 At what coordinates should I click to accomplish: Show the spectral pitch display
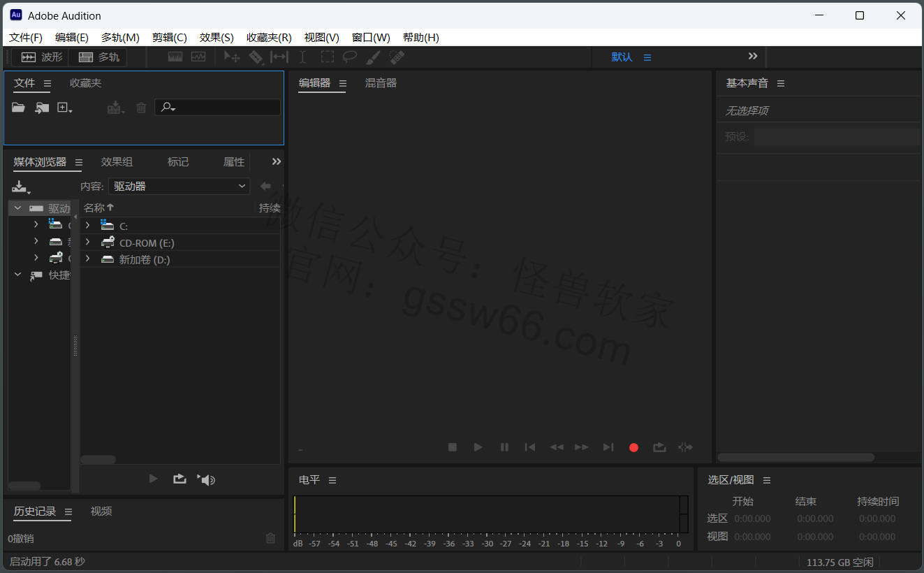coord(198,57)
